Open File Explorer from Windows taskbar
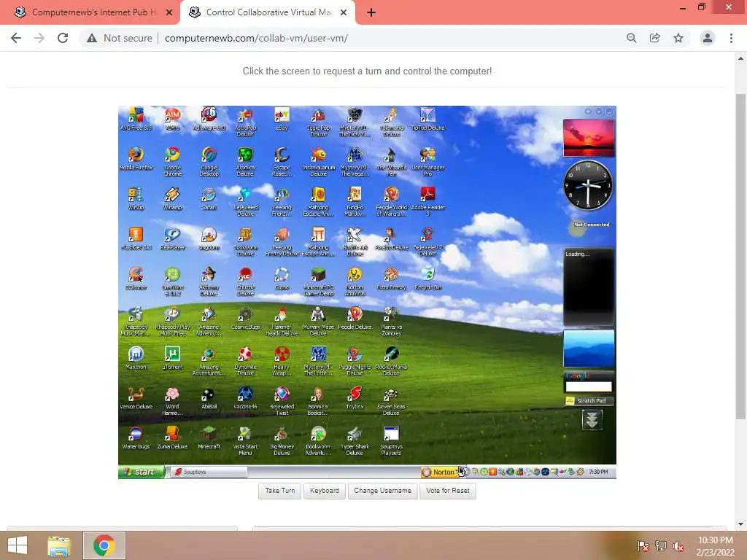The width and height of the screenshot is (747, 560). tap(59, 545)
